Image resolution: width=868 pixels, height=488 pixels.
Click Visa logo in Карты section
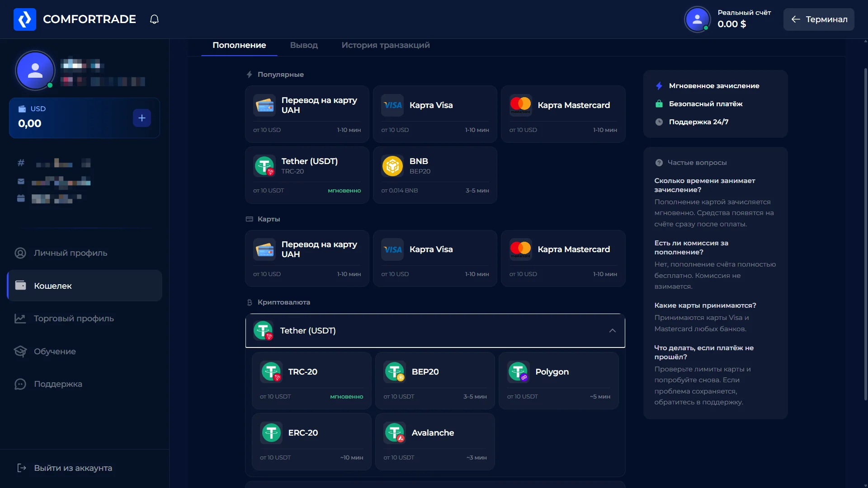392,249
